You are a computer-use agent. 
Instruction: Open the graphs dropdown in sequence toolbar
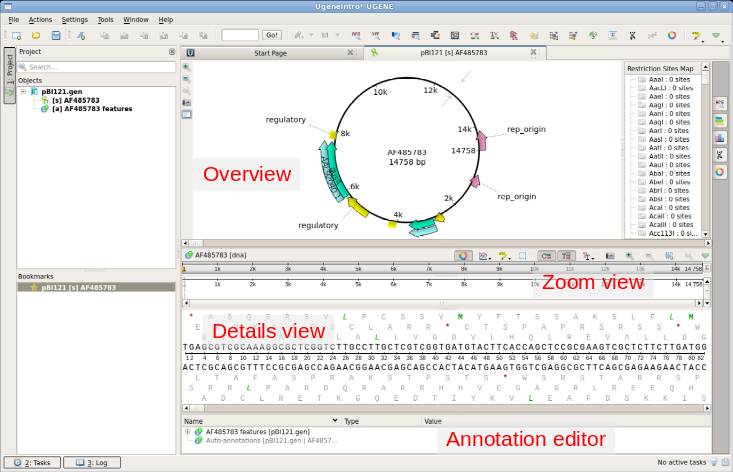484,256
